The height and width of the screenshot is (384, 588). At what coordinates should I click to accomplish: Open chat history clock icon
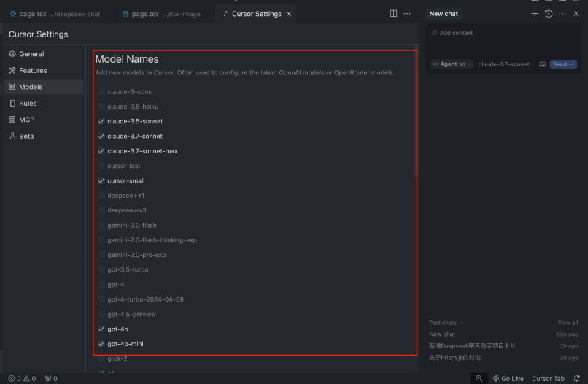[549, 14]
